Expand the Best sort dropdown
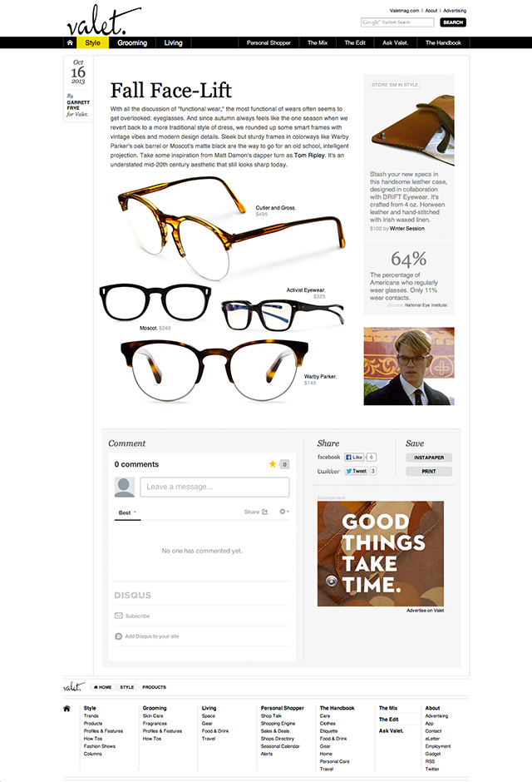The height and width of the screenshot is (782, 532). (x=127, y=512)
